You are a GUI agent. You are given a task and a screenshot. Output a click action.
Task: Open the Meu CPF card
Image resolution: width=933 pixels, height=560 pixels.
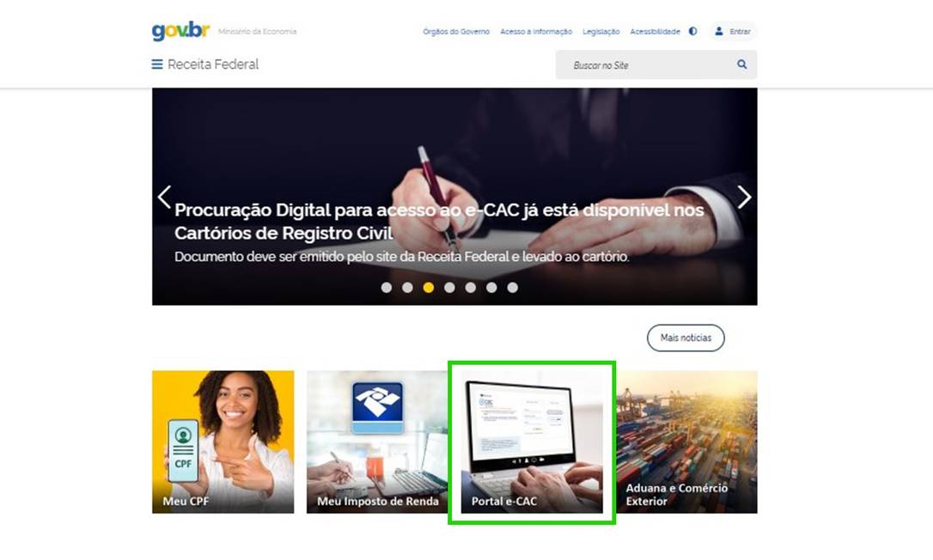(223, 441)
